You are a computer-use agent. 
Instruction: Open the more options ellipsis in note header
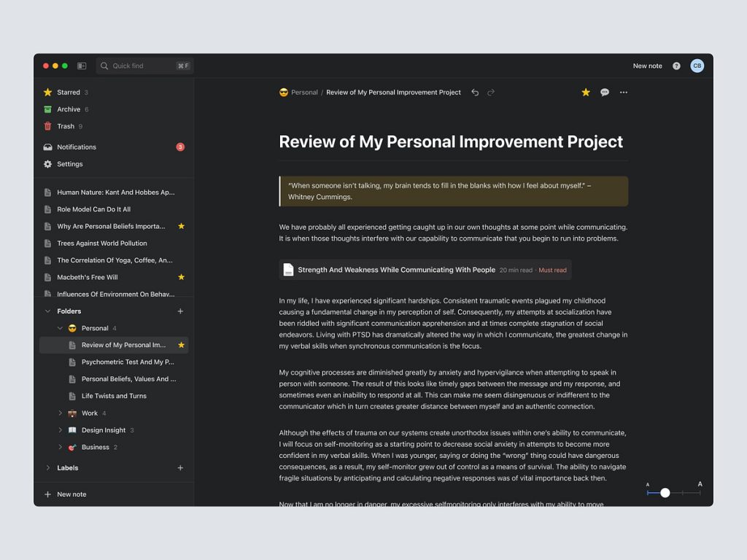point(624,93)
